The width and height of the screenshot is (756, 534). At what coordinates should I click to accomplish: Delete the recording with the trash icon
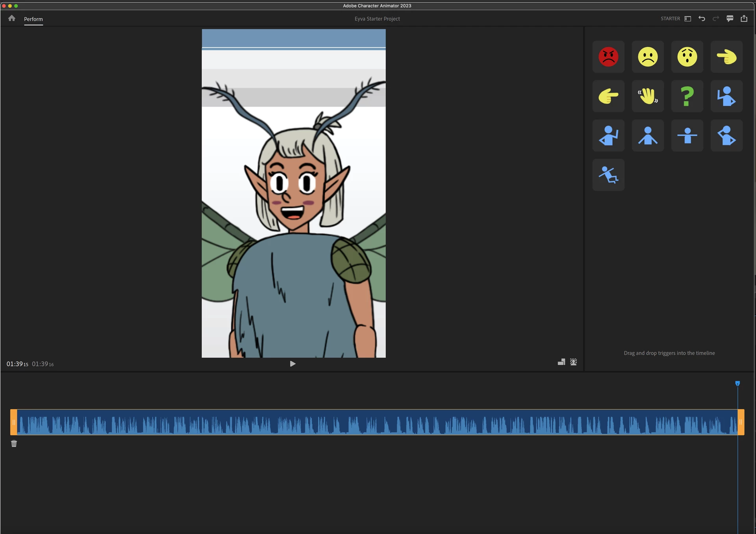tap(14, 444)
